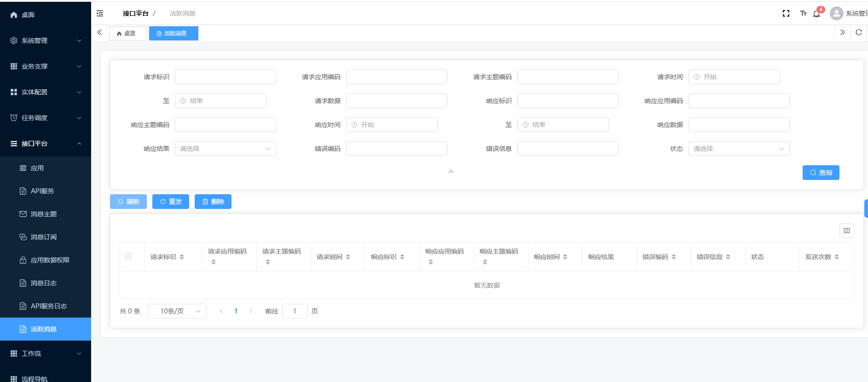Click the 查询 search button
This screenshot has height=382, width=868.
(x=821, y=173)
